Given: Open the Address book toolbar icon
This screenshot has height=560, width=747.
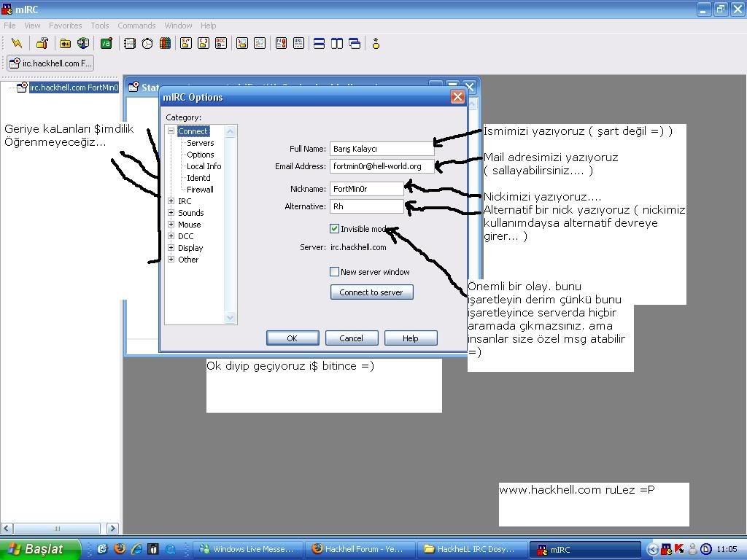Looking at the screenshot, I should pos(130,43).
